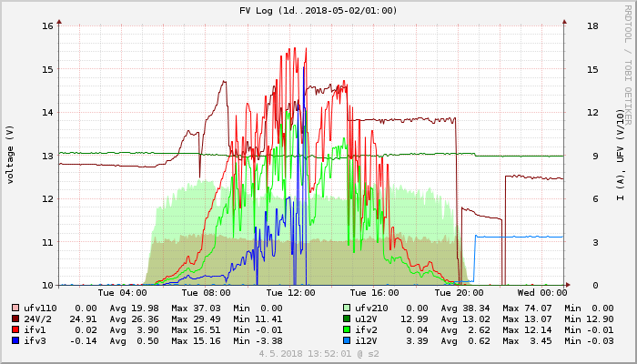Click the left axis value 16
637x364 pixels.
(x=47, y=26)
